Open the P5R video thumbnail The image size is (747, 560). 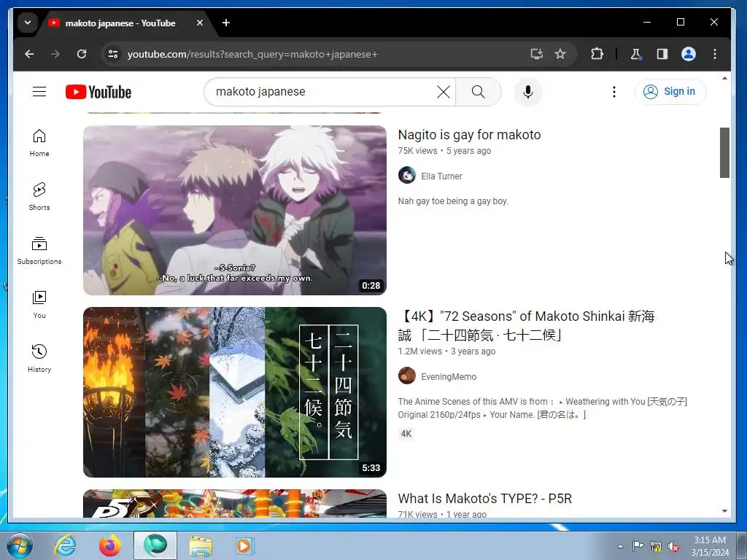[235, 503]
